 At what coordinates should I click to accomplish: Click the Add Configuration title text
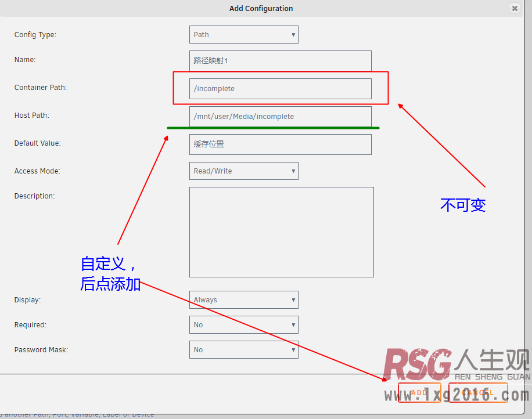[261, 9]
